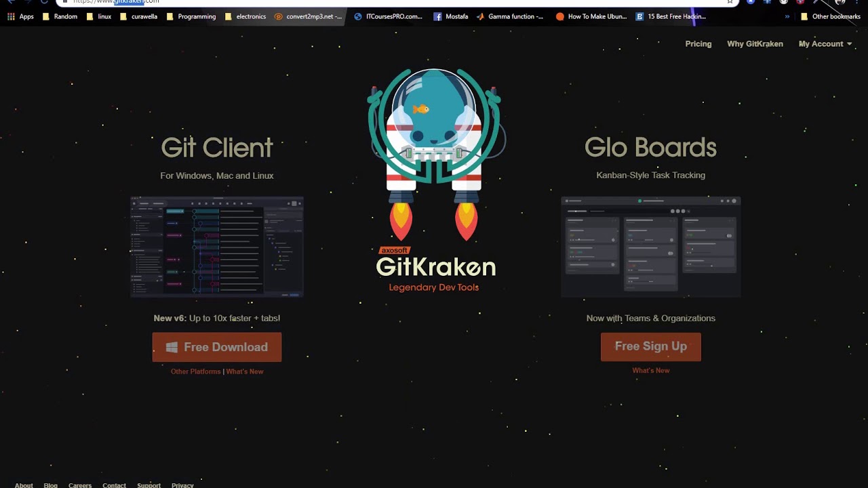Open the Other Platforms link

coord(196,371)
